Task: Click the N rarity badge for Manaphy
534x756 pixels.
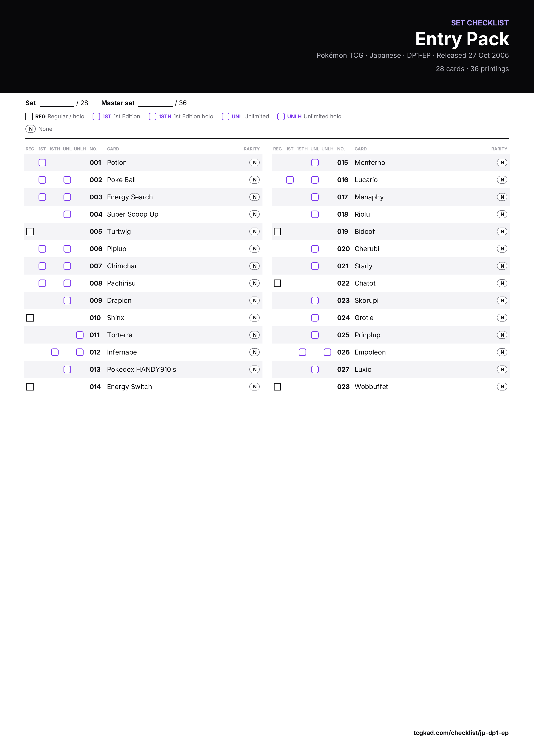Action: click(502, 197)
